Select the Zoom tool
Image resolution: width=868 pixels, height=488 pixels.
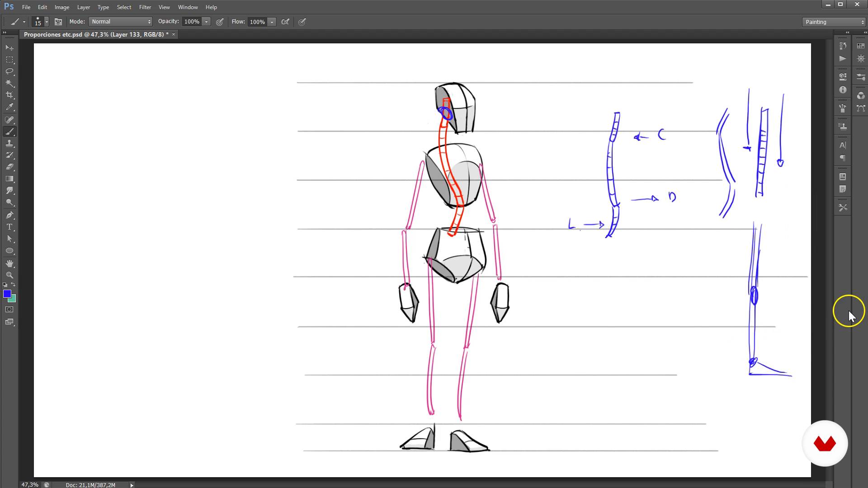(9, 275)
